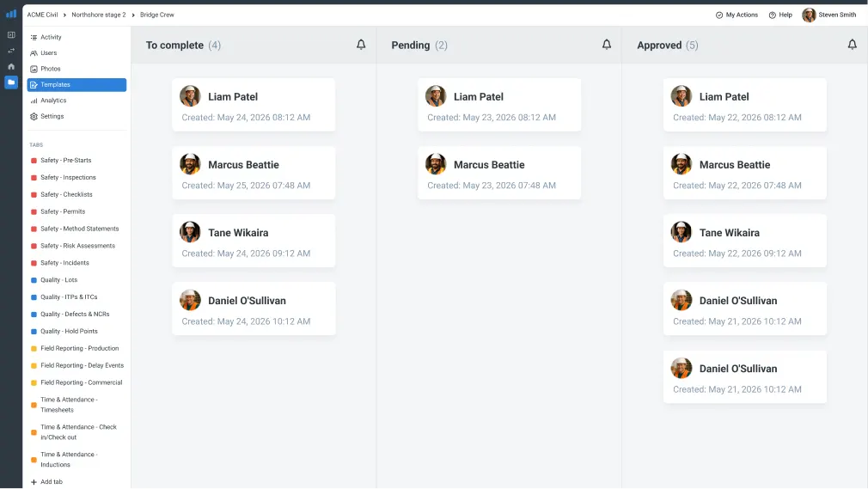Open the home icon in left rail
868x489 pixels.
point(11,66)
